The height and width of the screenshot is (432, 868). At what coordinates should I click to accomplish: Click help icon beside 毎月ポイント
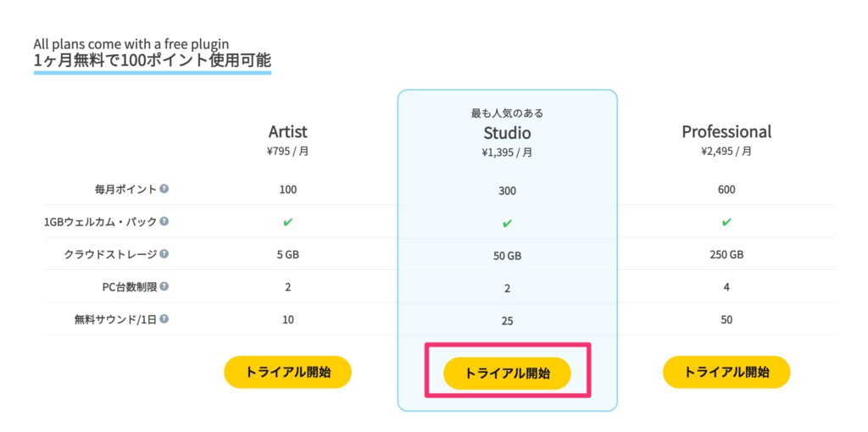164,189
